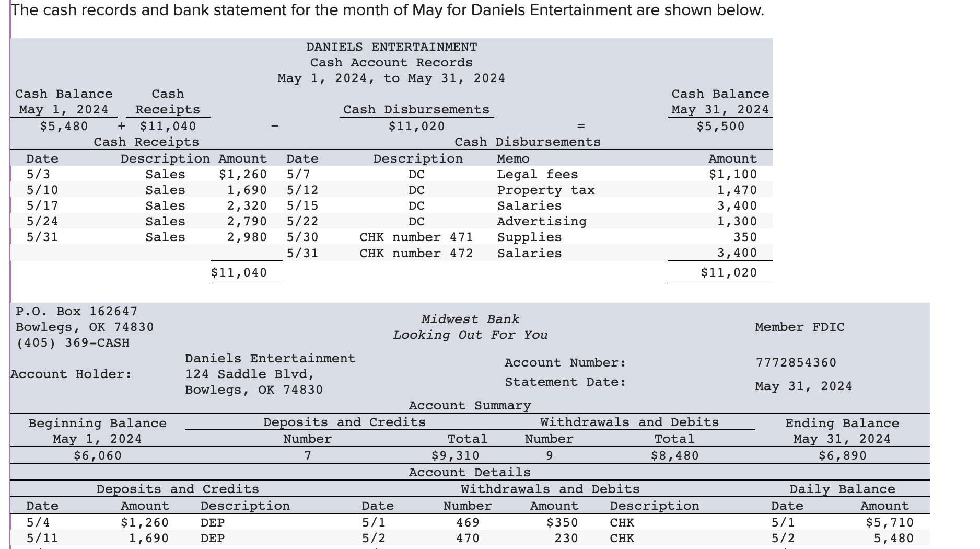
Task: Click the CHK number 472 description
Action: tap(416, 253)
